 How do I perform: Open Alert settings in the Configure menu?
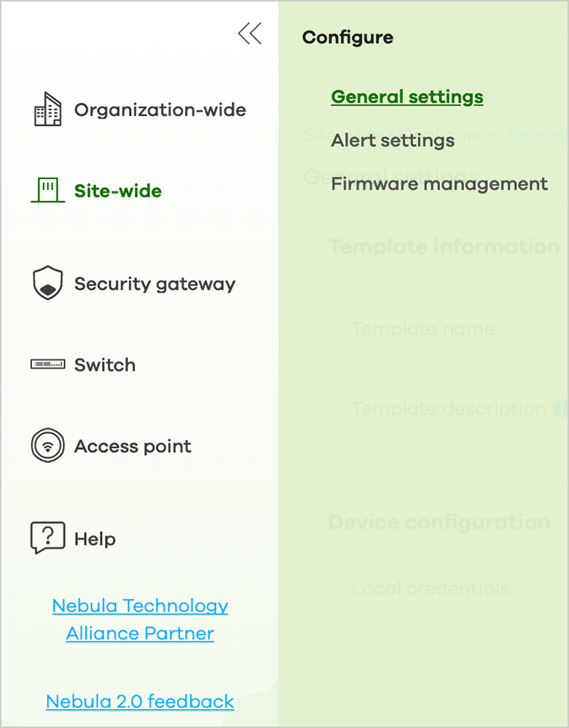[393, 140]
